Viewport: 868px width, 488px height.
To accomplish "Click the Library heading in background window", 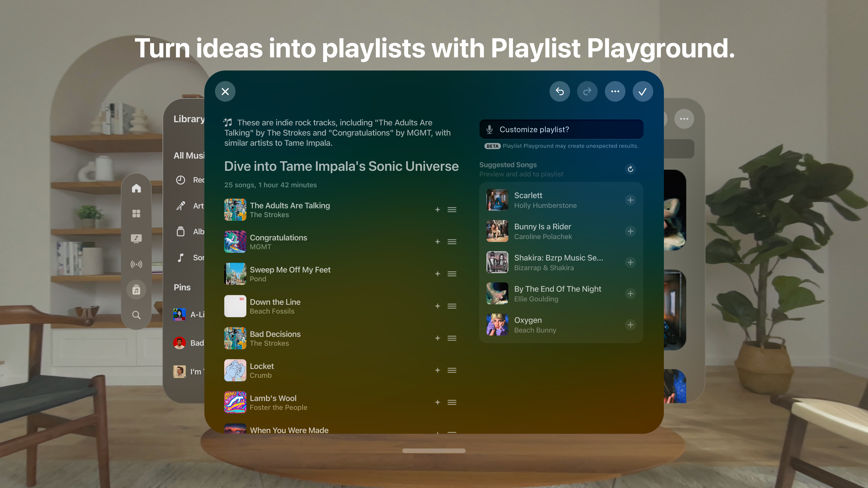I will tap(189, 119).
